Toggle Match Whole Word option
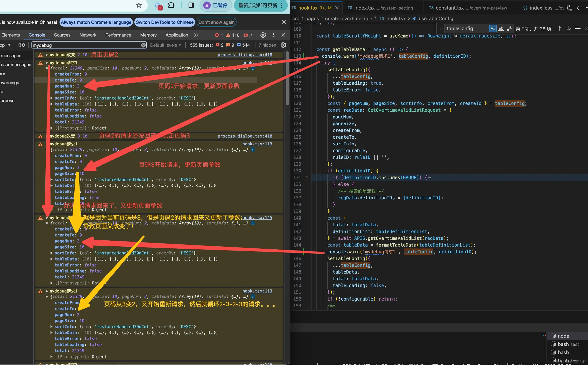Image resolution: width=588 pixels, height=365 pixels. (x=501, y=28)
